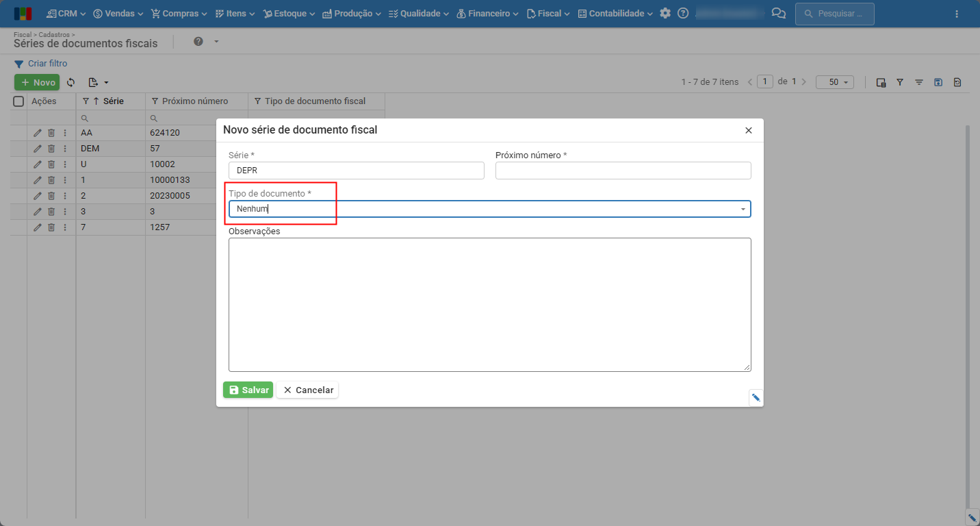This screenshot has width=980, height=526.
Task: Expand the Itens menu
Action: point(235,13)
